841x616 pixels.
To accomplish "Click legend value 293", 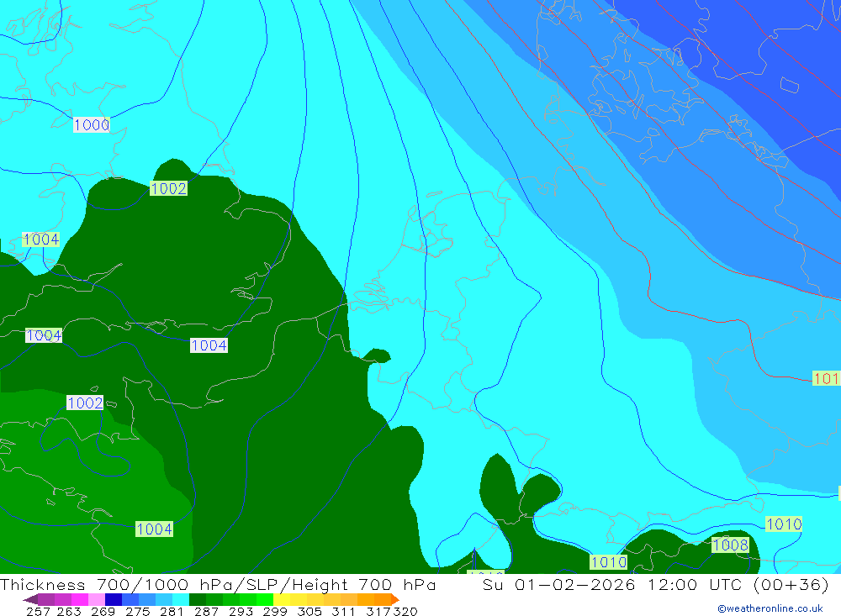I will tap(241, 611).
